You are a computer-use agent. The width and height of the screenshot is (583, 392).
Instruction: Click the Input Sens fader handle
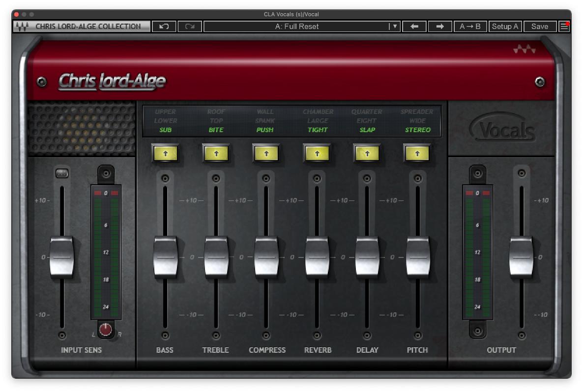tap(62, 257)
